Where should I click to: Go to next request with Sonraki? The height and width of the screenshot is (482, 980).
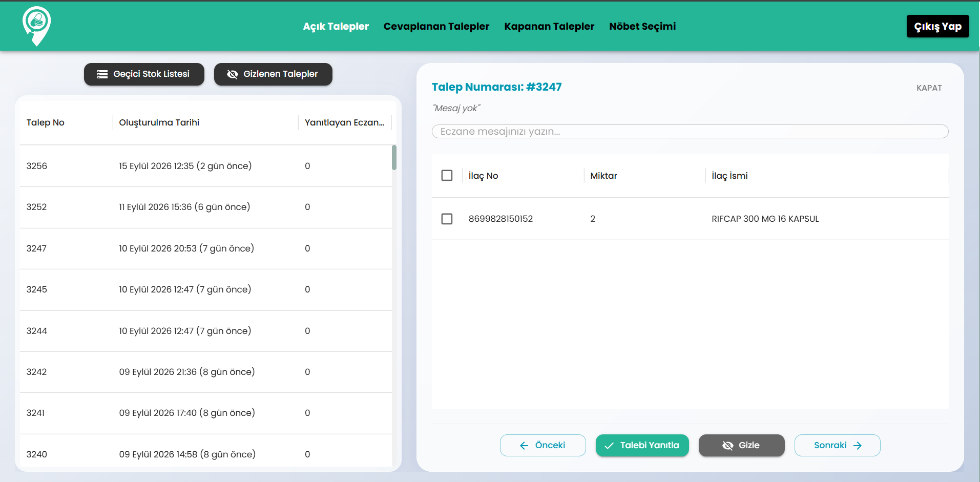click(837, 445)
